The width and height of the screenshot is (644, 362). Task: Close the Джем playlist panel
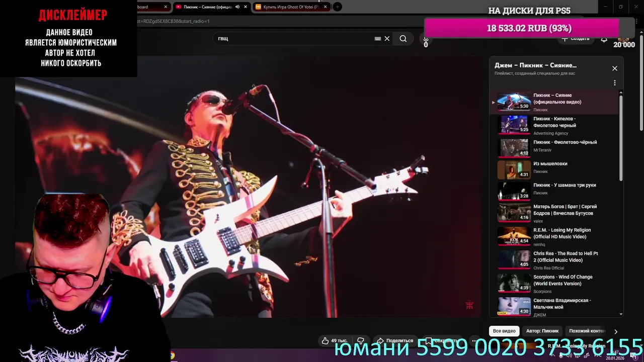click(x=614, y=68)
